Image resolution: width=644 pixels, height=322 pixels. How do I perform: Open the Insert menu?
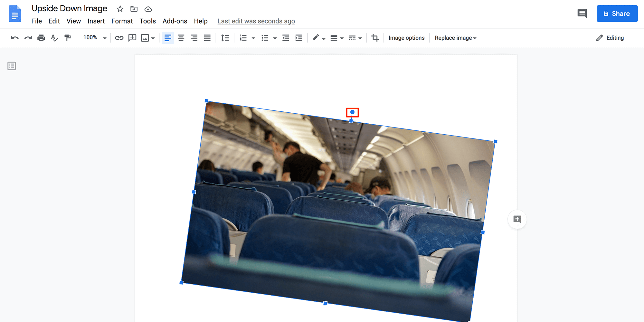[x=96, y=21]
